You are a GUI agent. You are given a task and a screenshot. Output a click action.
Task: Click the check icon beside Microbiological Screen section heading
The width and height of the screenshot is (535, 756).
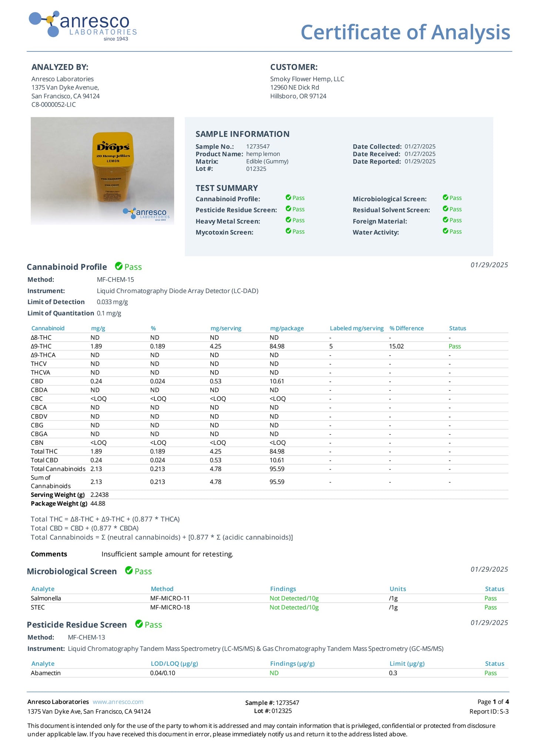(129, 570)
